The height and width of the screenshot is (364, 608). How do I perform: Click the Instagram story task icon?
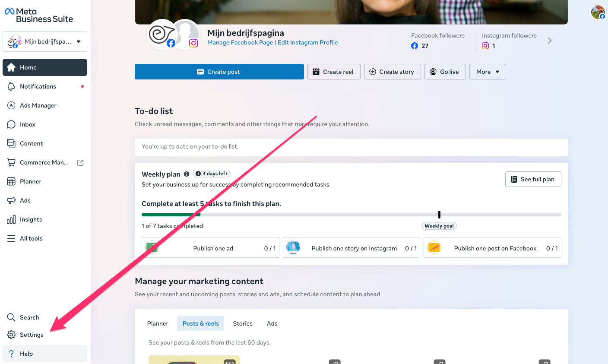293,247
